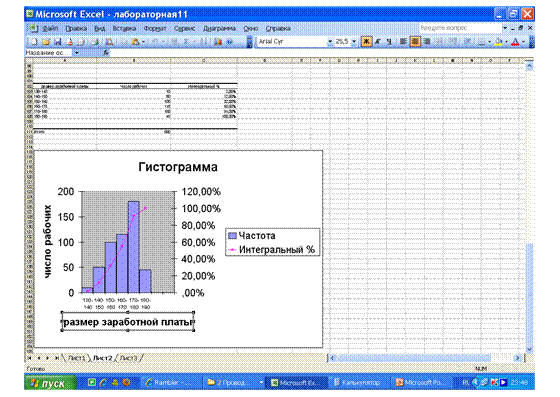Click the AutoSum sigma icon
Image resolution: width=560 pixels, height=397 pixels.
(186, 42)
